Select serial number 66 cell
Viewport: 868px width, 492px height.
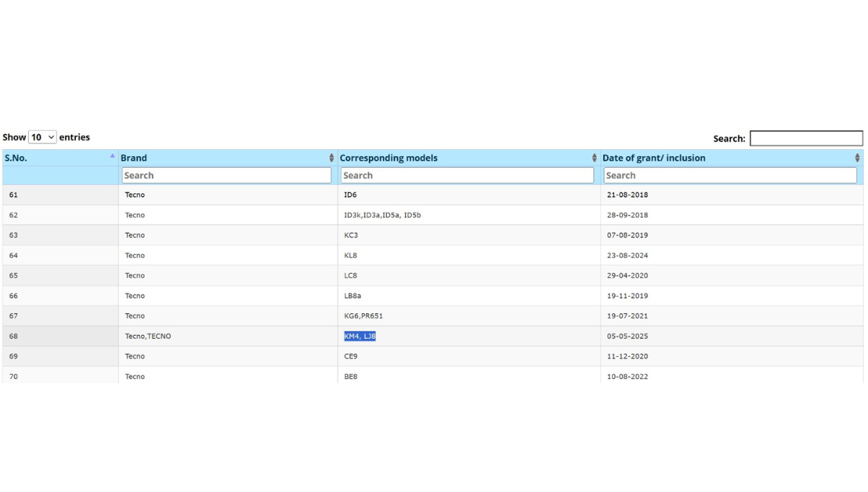[x=60, y=296]
